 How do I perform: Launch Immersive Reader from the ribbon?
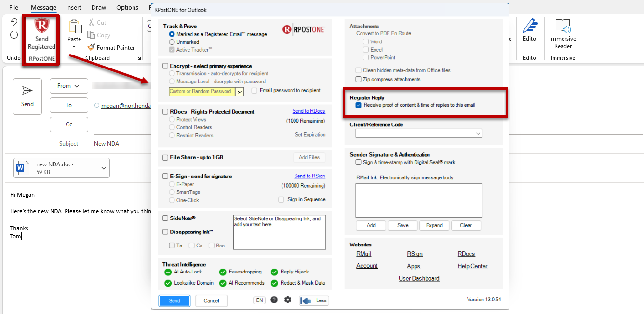click(x=563, y=34)
